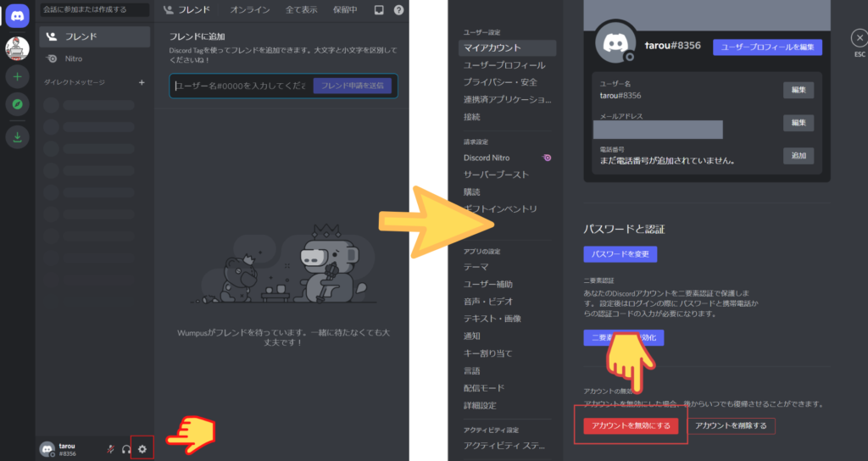Add a server with the plus icon
868x461 pixels.
click(17, 76)
